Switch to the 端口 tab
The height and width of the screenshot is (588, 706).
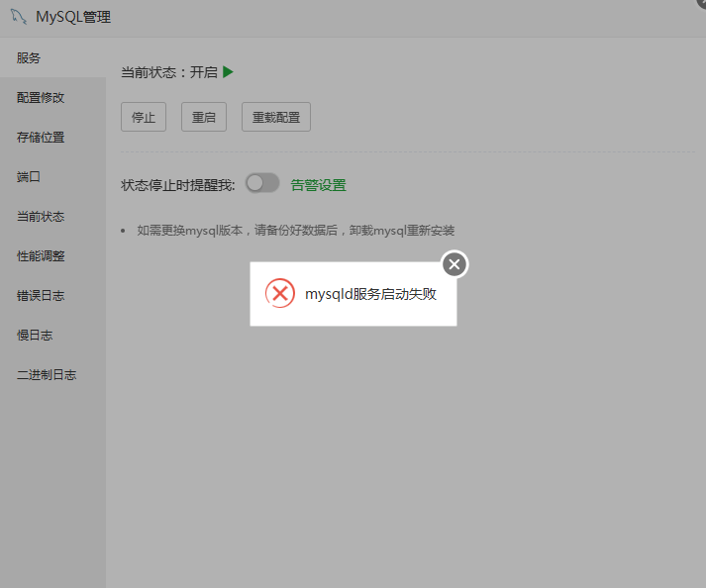(x=52, y=177)
